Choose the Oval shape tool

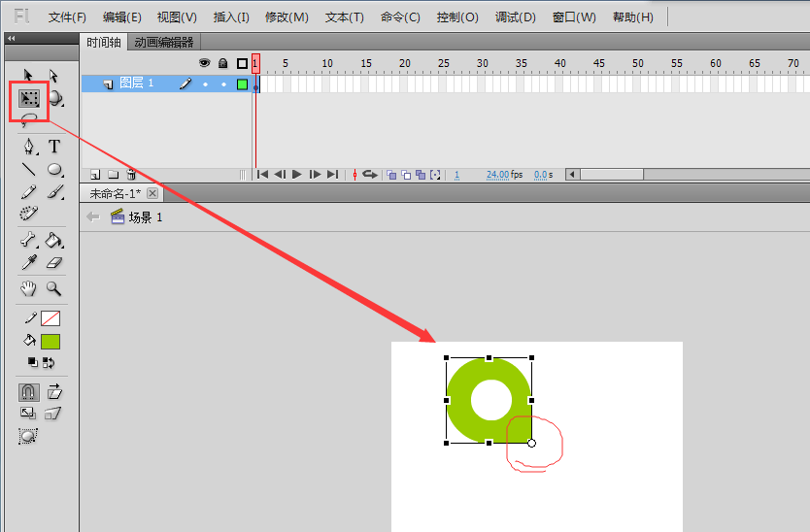coord(54,170)
